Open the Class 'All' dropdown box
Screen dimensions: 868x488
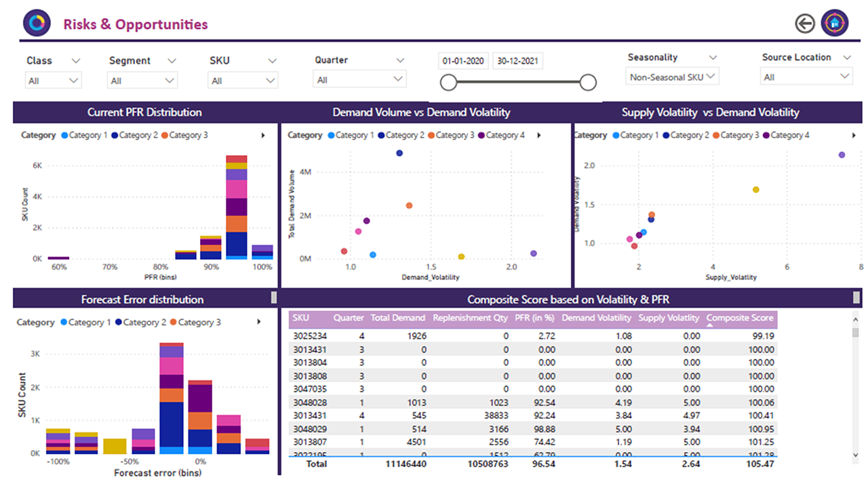coord(54,80)
